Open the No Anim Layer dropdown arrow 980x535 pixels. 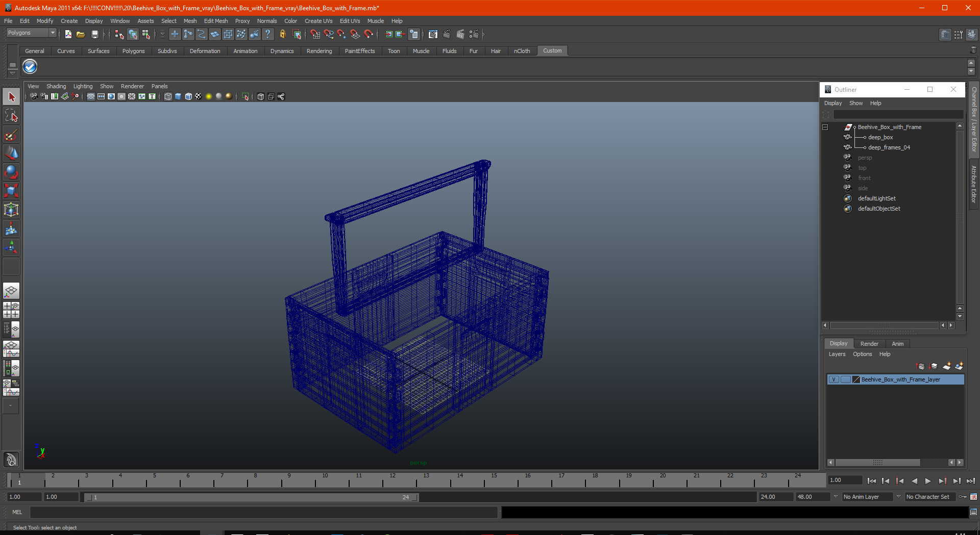pos(836,496)
